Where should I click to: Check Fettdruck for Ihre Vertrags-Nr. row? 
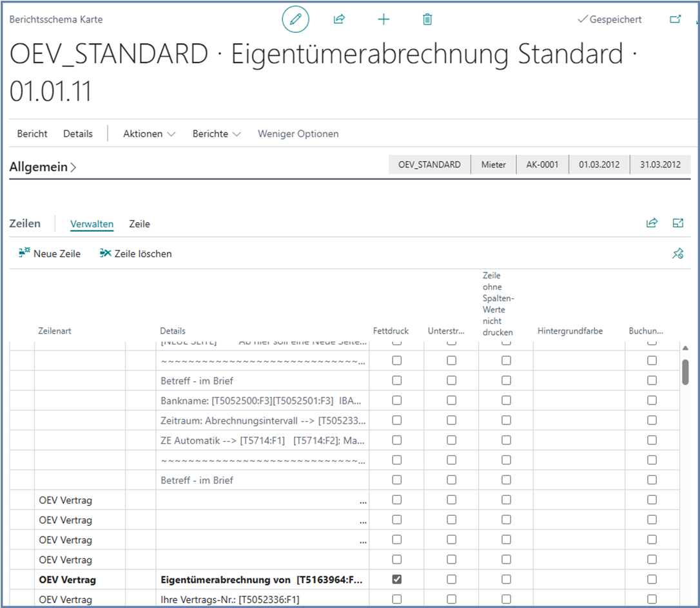[x=396, y=600]
